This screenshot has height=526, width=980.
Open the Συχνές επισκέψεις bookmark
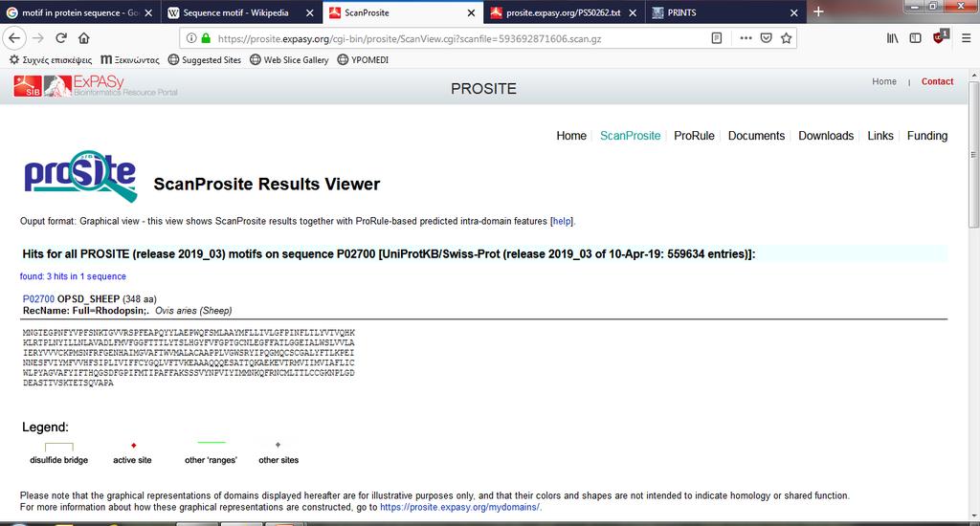50,60
